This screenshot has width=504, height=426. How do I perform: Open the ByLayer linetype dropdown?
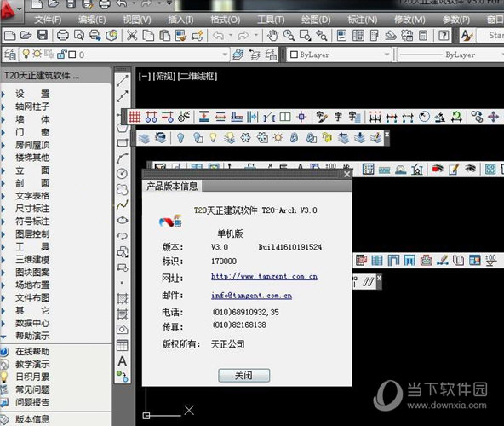451,55
